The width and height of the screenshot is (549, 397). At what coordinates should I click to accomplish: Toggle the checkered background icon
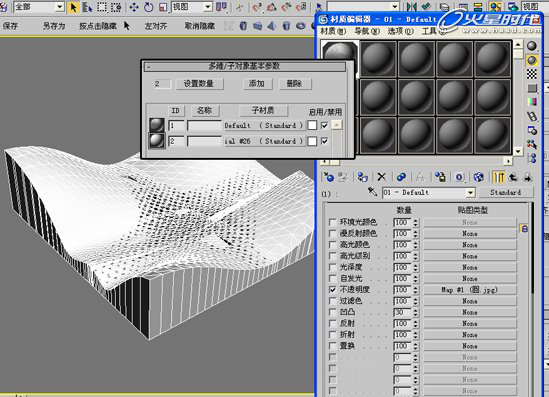point(532,74)
